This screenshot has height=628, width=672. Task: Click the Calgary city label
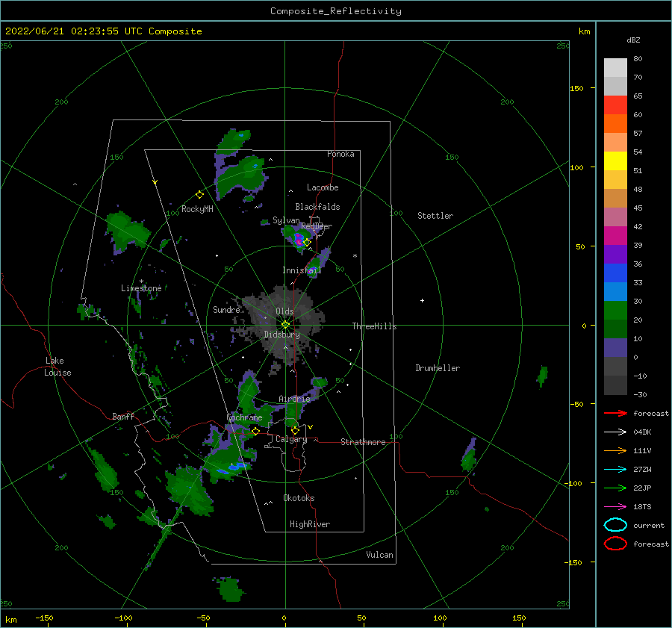pos(291,439)
